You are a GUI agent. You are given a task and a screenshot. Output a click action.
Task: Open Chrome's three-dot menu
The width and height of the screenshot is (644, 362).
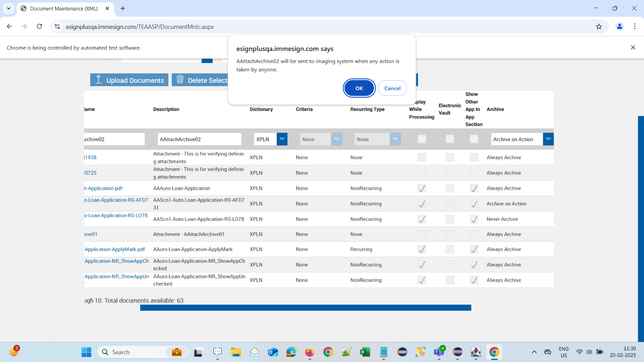[635, 26]
